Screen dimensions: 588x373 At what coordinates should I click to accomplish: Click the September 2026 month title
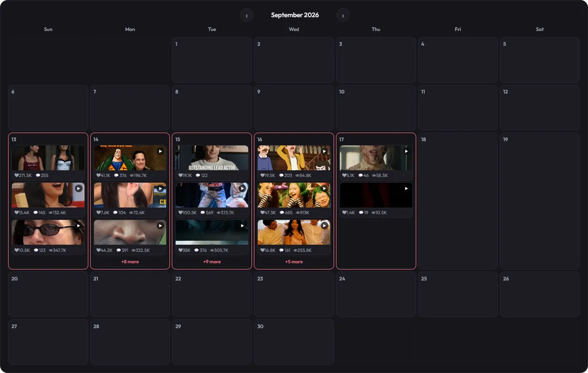click(x=295, y=15)
